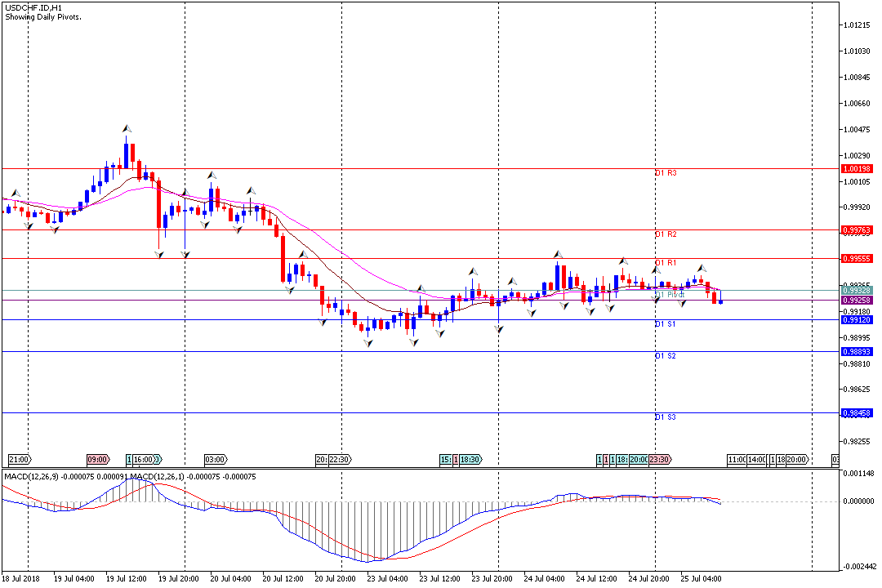Click the MACD zero level value 0.000000
The image size is (882, 588).
pyautogui.click(x=859, y=501)
